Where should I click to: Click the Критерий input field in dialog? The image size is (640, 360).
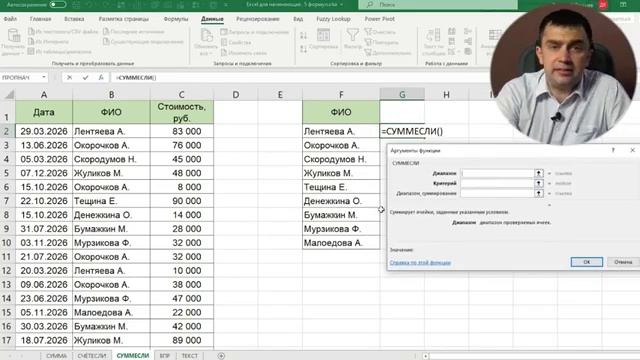(x=497, y=183)
